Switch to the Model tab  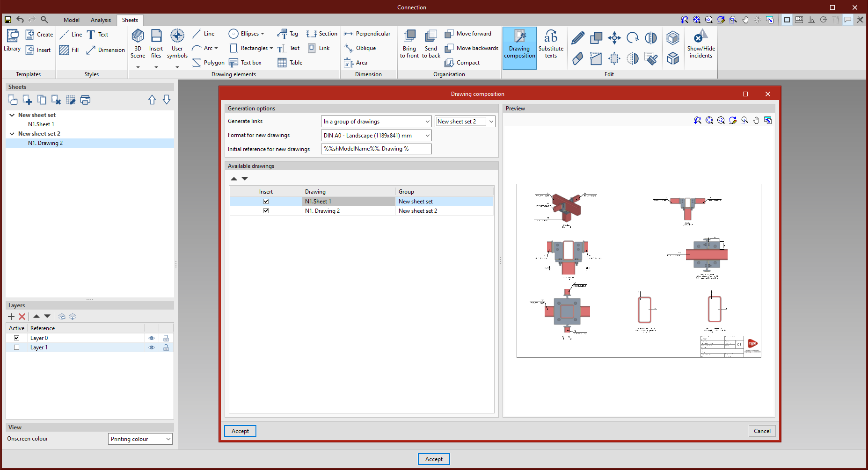(x=72, y=20)
